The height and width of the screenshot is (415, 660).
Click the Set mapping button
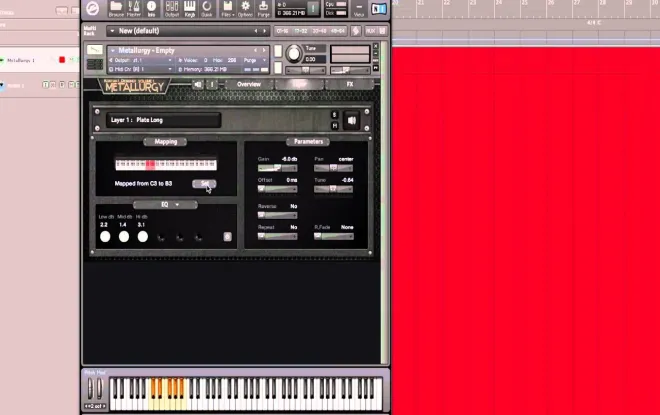point(204,184)
